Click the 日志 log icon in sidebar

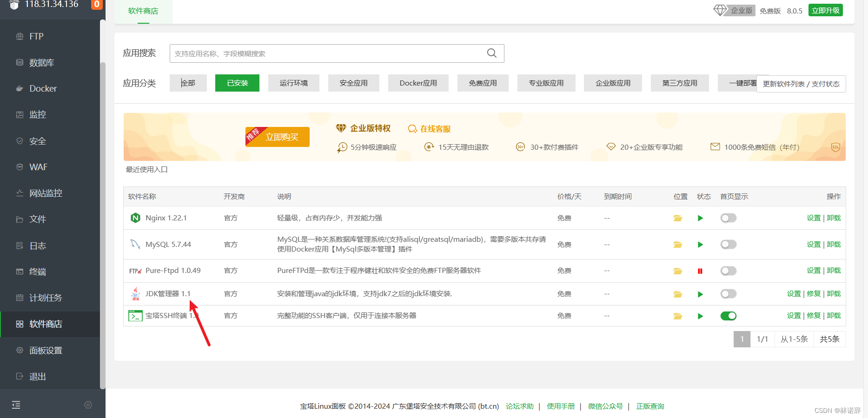[x=20, y=245]
